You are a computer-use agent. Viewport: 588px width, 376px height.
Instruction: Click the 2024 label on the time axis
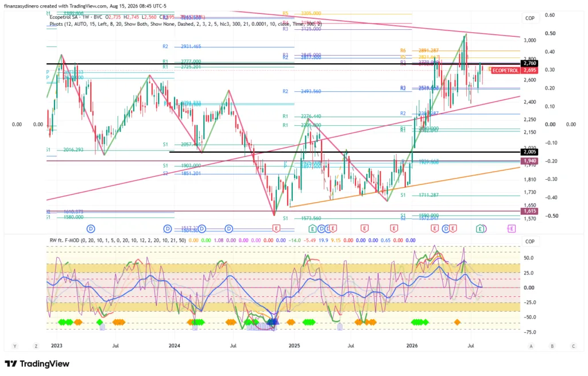pyautogui.click(x=175, y=346)
